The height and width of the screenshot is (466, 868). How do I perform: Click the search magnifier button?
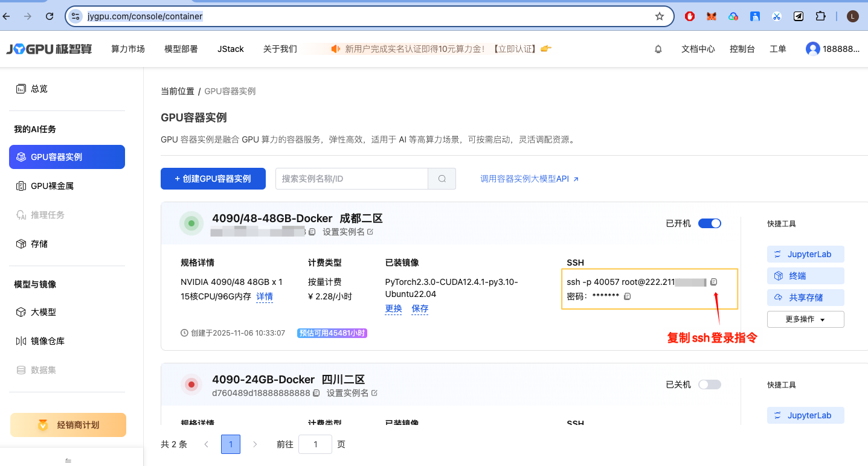point(442,179)
